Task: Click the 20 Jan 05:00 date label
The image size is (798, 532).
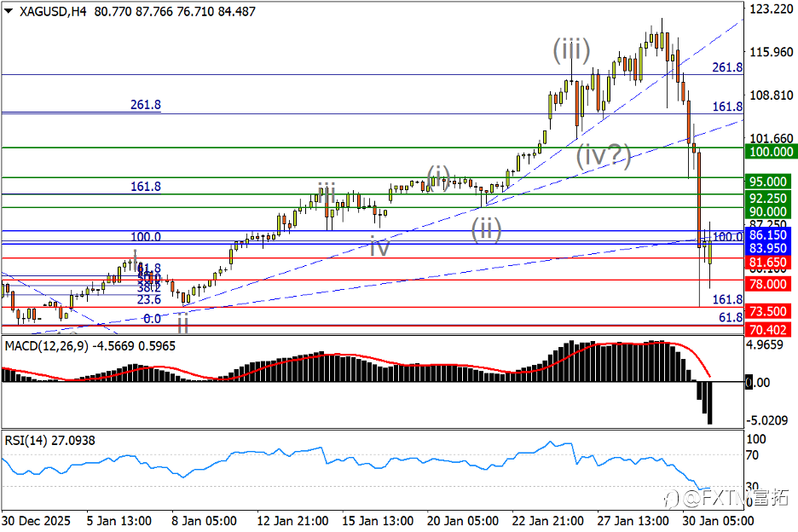Action: point(463,521)
